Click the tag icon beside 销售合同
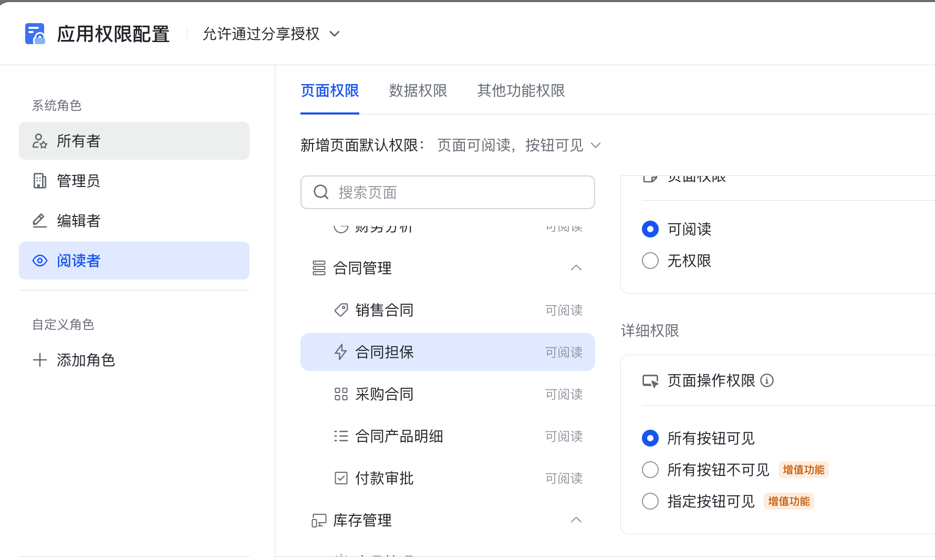 341,310
